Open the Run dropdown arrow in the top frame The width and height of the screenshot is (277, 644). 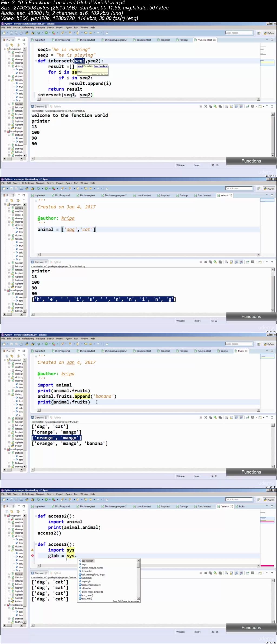tap(50, 33)
